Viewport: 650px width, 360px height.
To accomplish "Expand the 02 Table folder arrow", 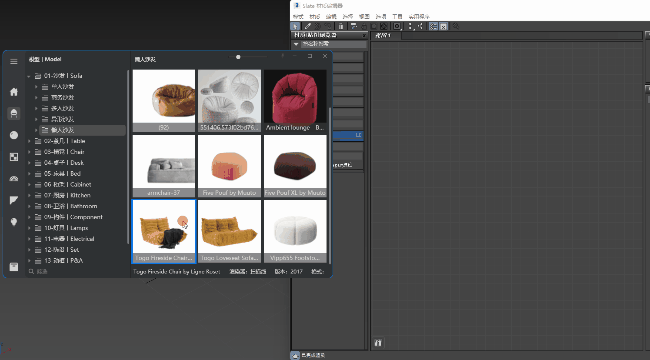I will coord(29,141).
